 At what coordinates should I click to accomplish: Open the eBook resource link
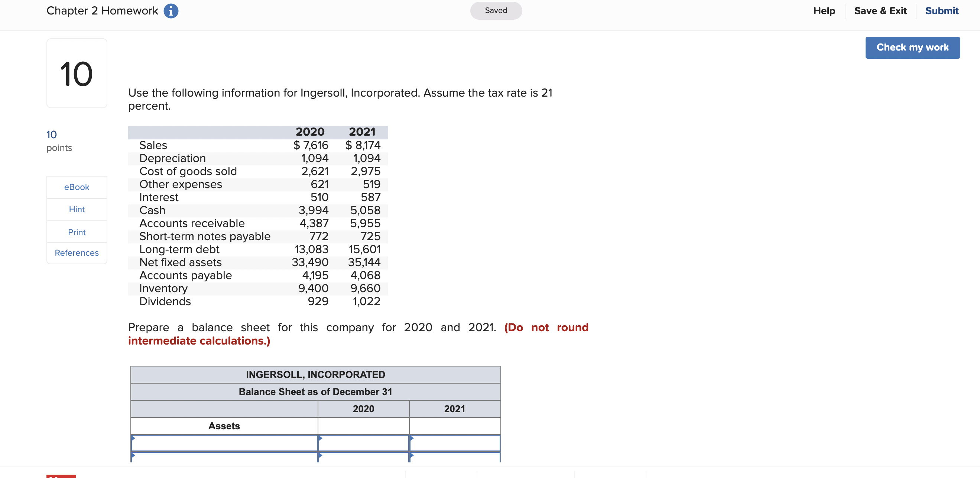click(77, 187)
